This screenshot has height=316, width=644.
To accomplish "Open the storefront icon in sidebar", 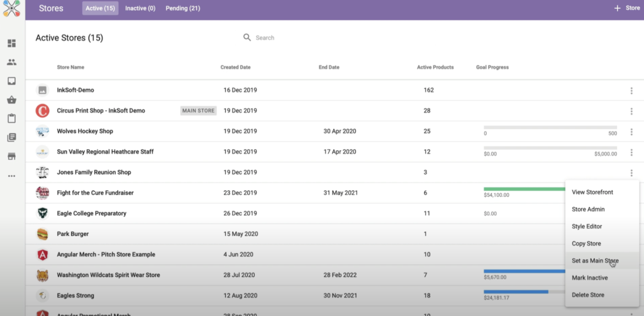I will [11, 157].
